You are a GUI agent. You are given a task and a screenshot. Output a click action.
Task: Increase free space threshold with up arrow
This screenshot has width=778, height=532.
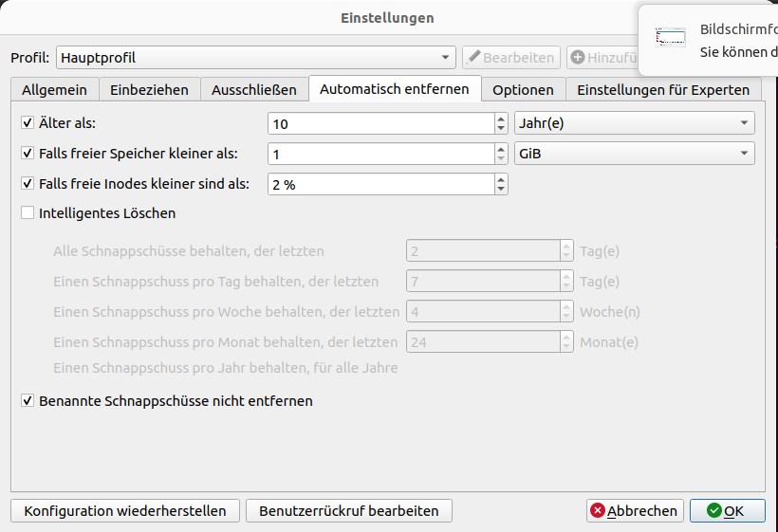click(501, 149)
